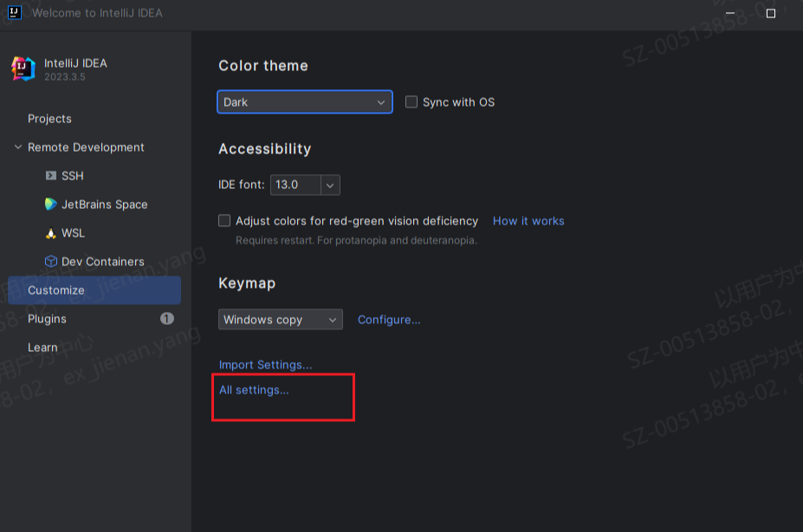The height and width of the screenshot is (532, 803).
Task: Click the WSL penguin icon
Action: pos(51,233)
